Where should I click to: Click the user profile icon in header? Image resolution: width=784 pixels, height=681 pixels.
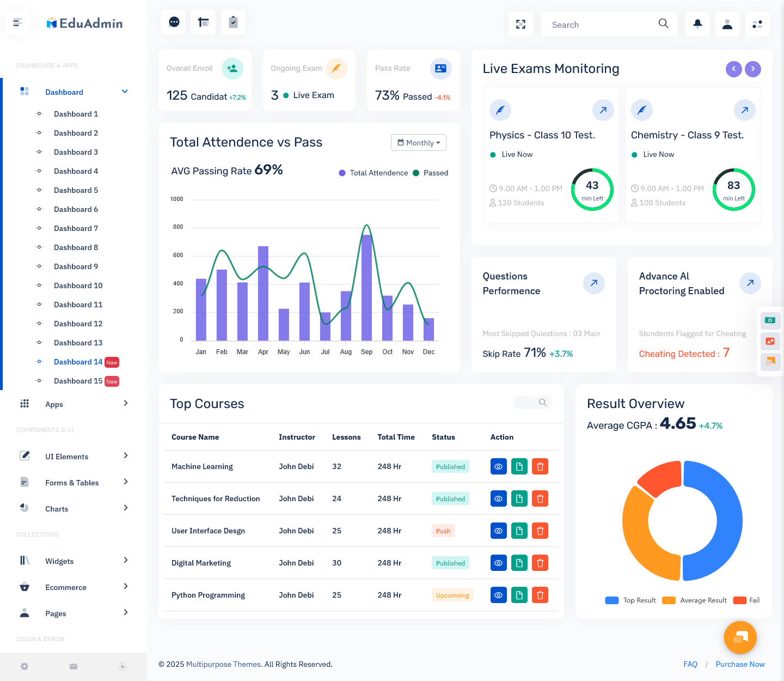pyautogui.click(x=727, y=25)
